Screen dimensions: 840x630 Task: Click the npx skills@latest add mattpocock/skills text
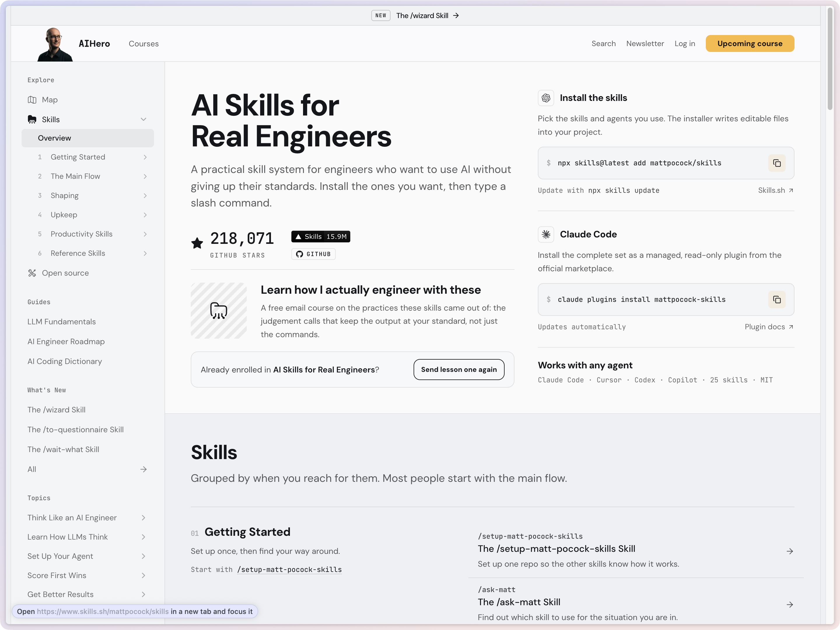click(x=640, y=163)
